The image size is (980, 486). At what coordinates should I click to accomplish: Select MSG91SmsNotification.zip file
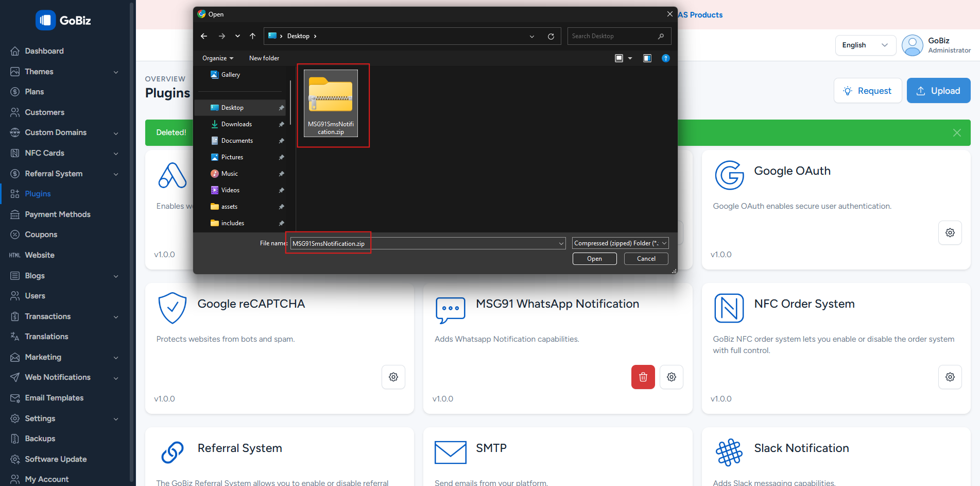coord(331,104)
